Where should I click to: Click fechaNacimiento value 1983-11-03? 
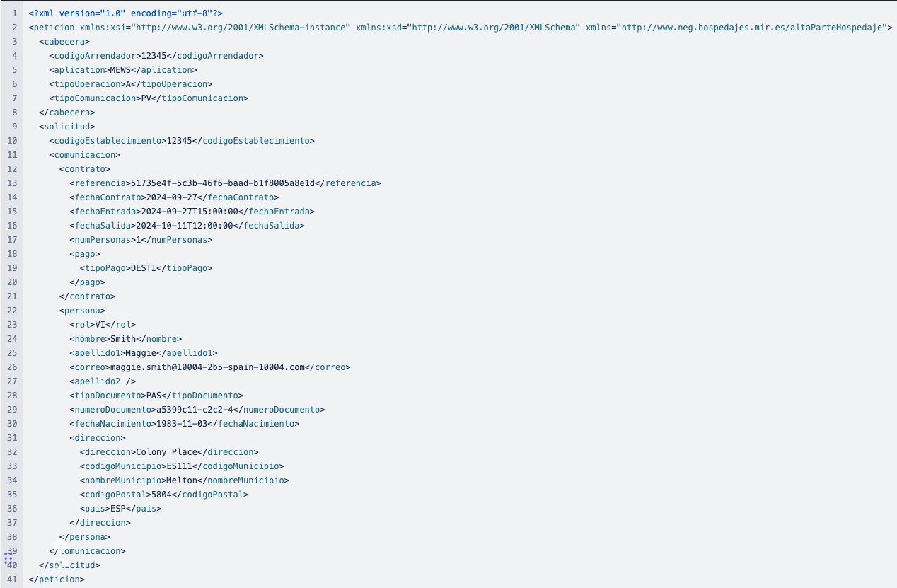[x=182, y=424]
